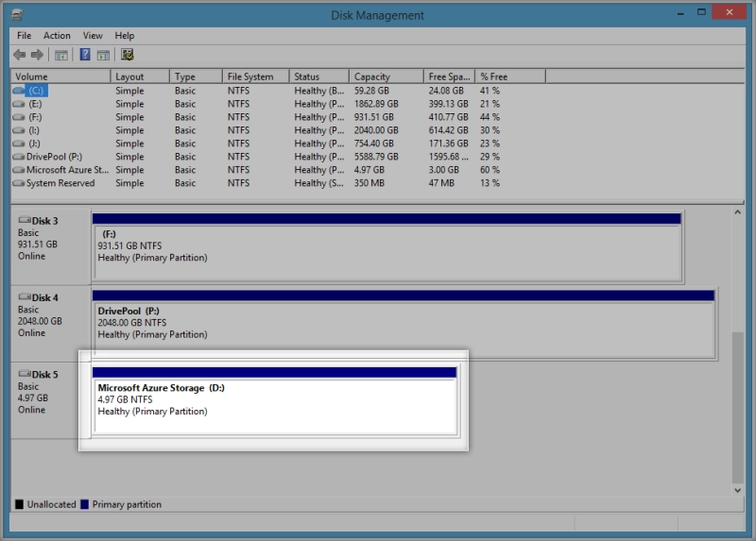Click the scroll down arrow of disk pane
Screen dimensions: 756x541
point(738,490)
